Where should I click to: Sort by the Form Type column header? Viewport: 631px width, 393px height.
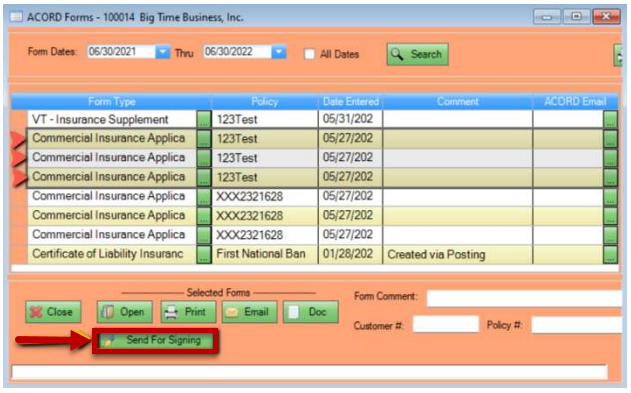tap(111, 102)
